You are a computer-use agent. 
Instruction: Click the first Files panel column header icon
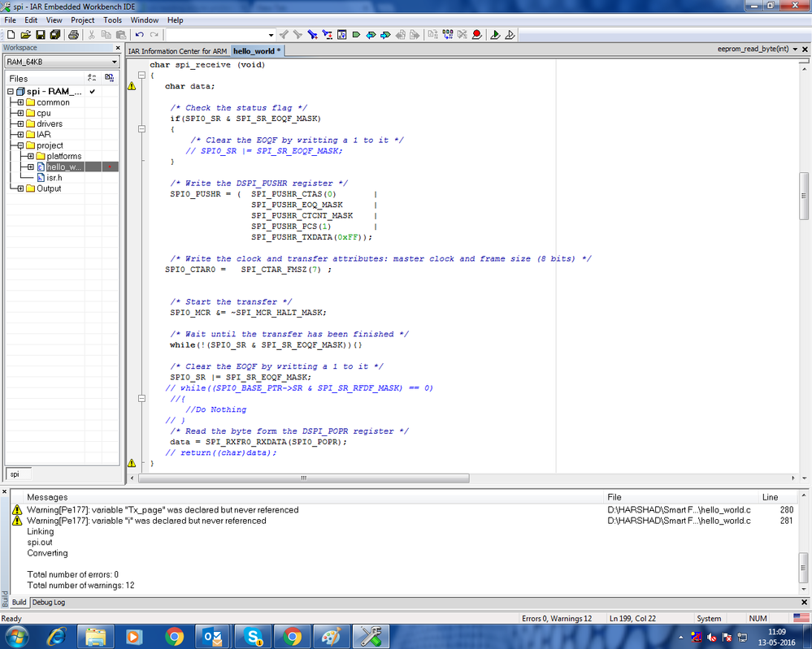pos(92,78)
